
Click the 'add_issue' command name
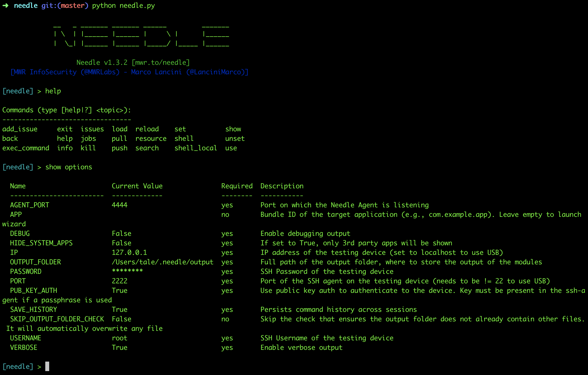[x=20, y=129]
